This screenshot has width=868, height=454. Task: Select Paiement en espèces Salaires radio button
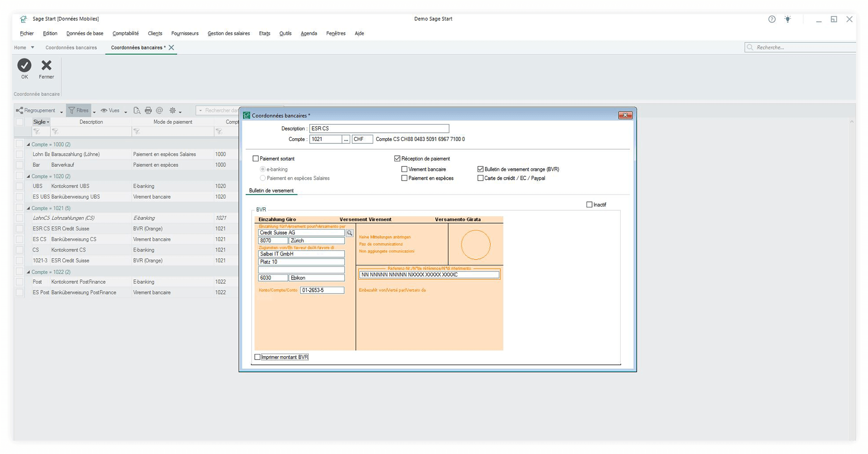coord(263,178)
